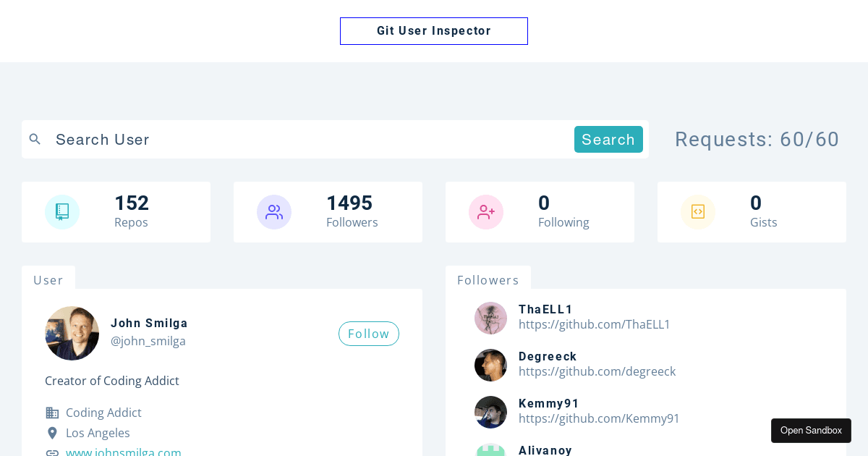868x456 pixels.
Task: Open Sandbox button at bottom right
Action: click(811, 431)
